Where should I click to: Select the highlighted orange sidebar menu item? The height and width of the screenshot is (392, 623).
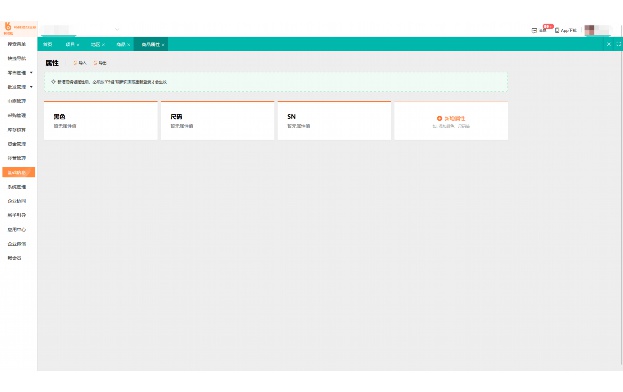(x=19, y=172)
